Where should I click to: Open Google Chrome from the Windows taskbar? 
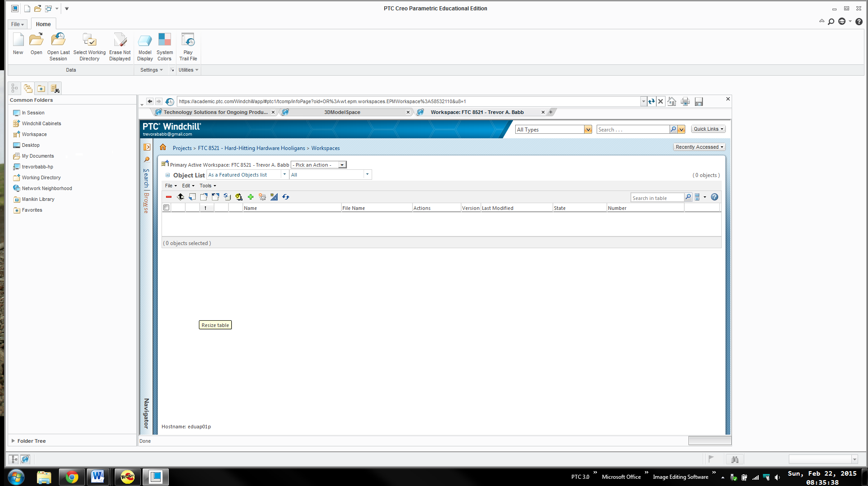tap(72, 477)
